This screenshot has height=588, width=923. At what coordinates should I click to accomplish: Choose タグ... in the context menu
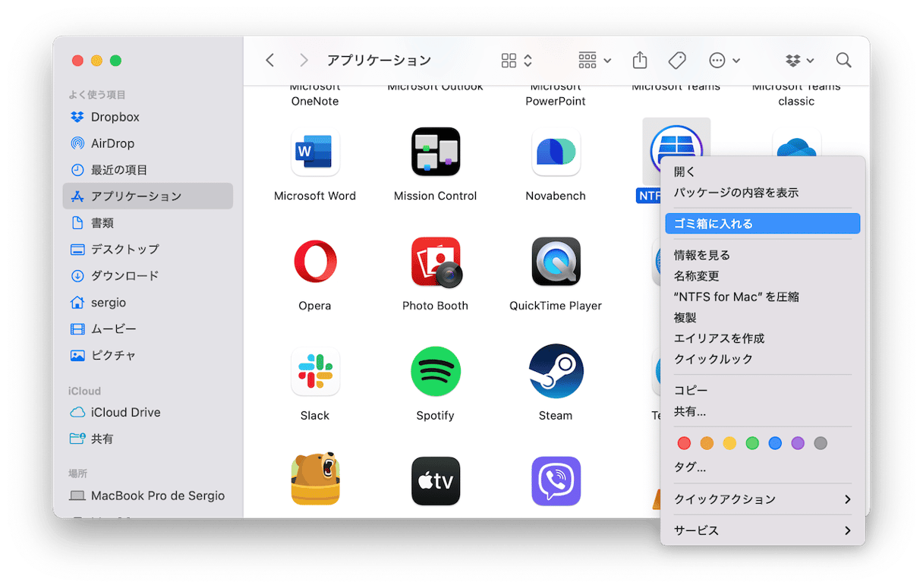[x=762, y=467]
